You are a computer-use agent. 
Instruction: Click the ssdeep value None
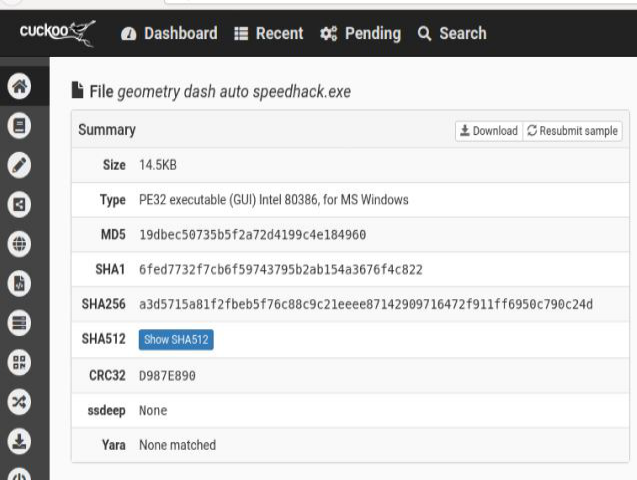click(153, 411)
